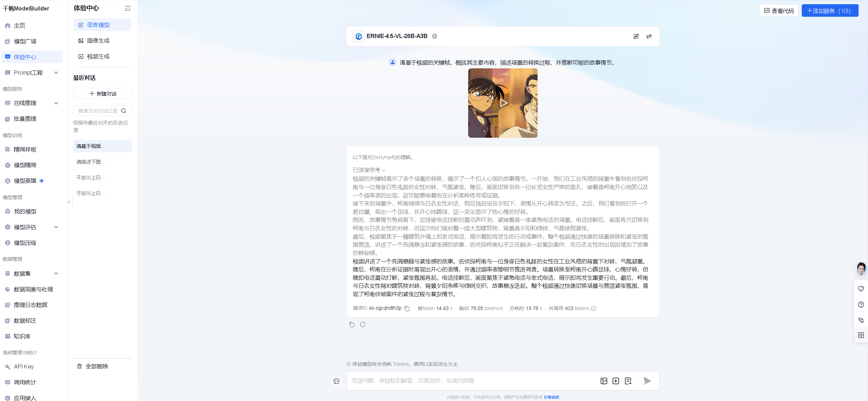Click 查看代码 button
This screenshot has height=401, width=868.
[x=779, y=11]
